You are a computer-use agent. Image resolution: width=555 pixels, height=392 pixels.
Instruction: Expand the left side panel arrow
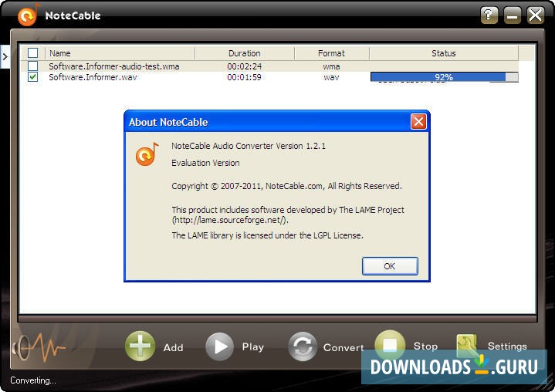coord(5,56)
